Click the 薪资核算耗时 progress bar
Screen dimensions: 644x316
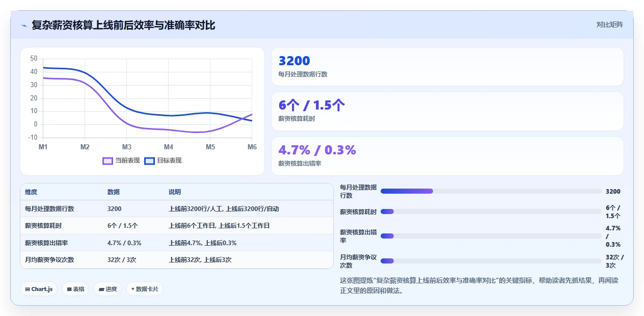(x=491, y=212)
